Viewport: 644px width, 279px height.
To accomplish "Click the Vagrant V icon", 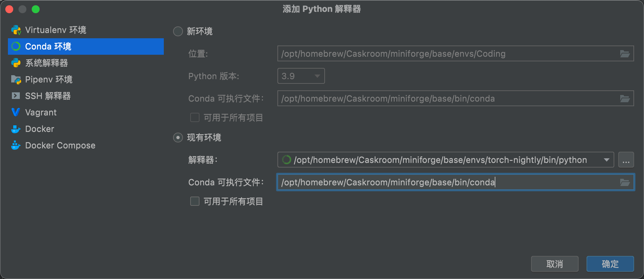I will [16, 112].
